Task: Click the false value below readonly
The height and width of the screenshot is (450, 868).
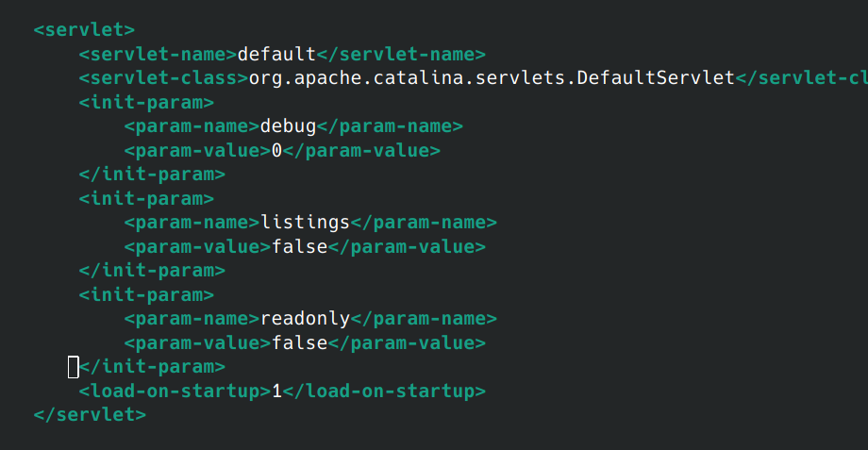Action: pos(300,342)
